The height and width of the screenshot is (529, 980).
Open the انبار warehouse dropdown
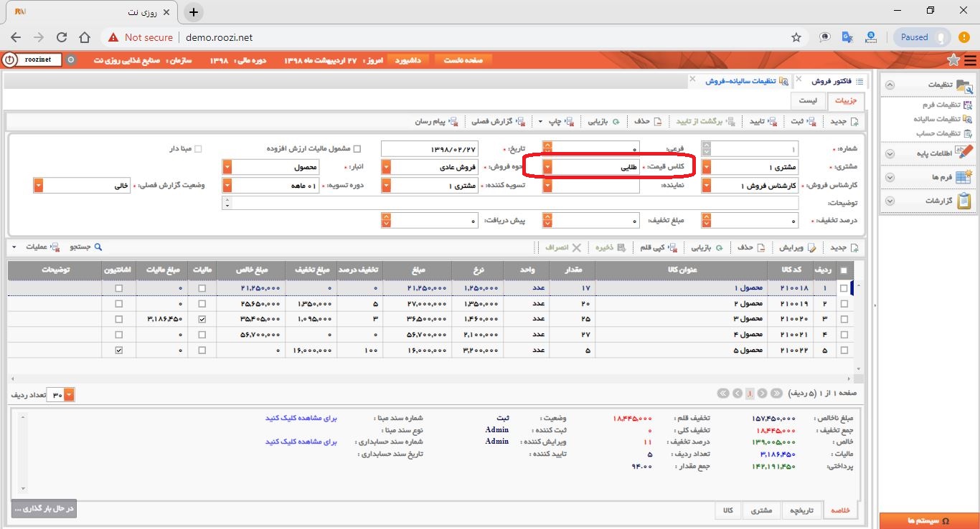227,167
